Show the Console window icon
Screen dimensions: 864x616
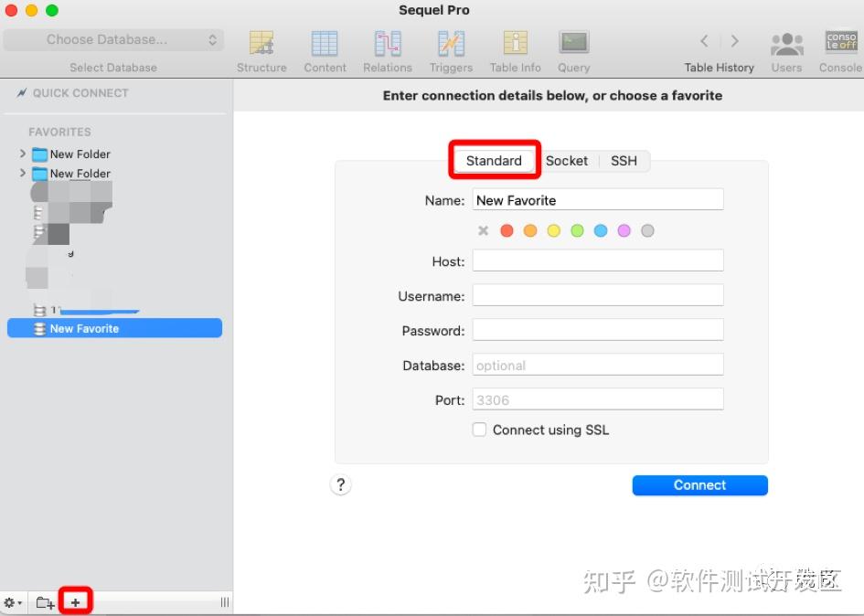point(840,43)
